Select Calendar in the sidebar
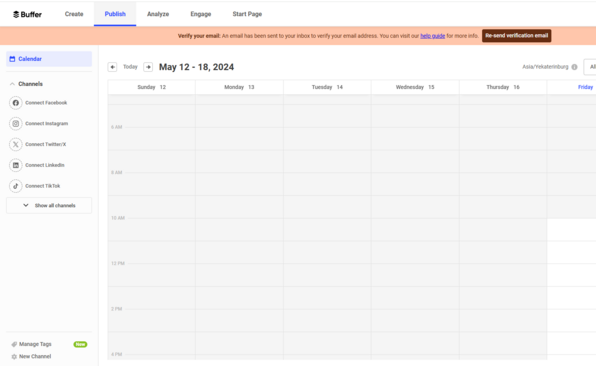The width and height of the screenshot is (596, 366). click(49, 59)
